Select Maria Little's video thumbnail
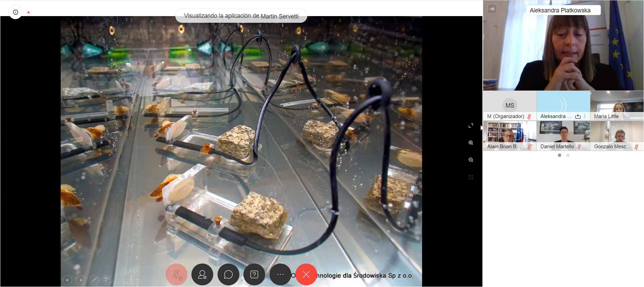 click(x=617, y=106)
